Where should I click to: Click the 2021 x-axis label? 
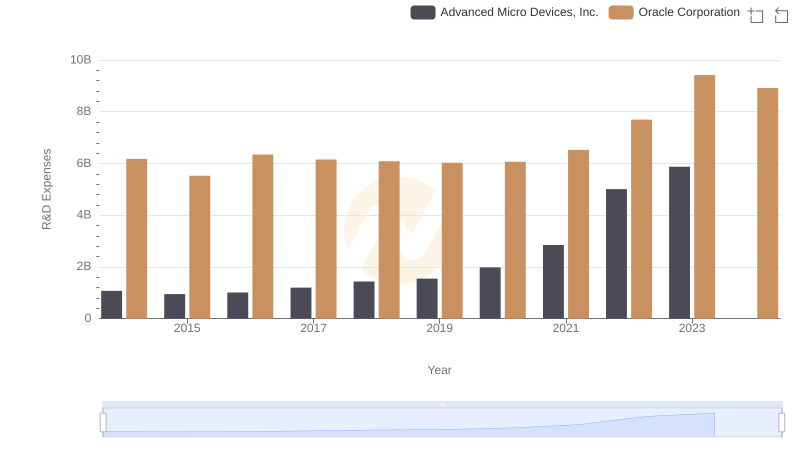pyautogui.click(x=566, y=328)
